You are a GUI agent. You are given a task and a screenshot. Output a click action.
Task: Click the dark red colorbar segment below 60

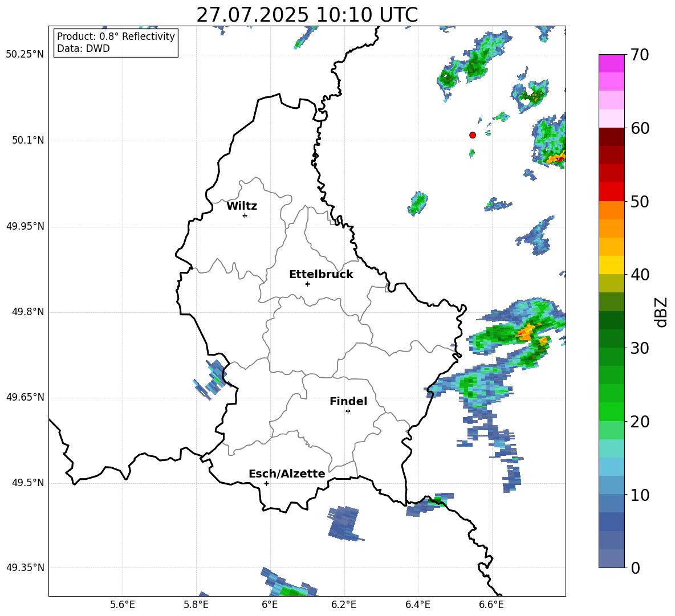point(612,136)
